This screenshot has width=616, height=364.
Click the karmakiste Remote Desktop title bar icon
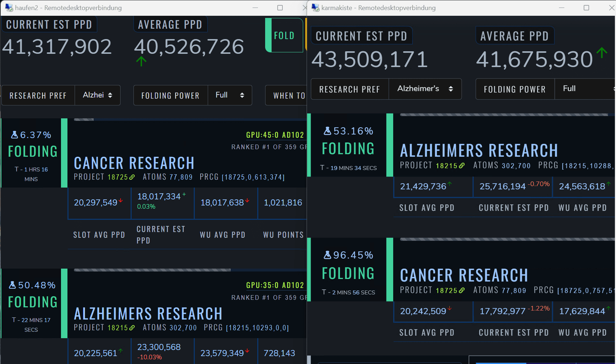click(315, 8)
